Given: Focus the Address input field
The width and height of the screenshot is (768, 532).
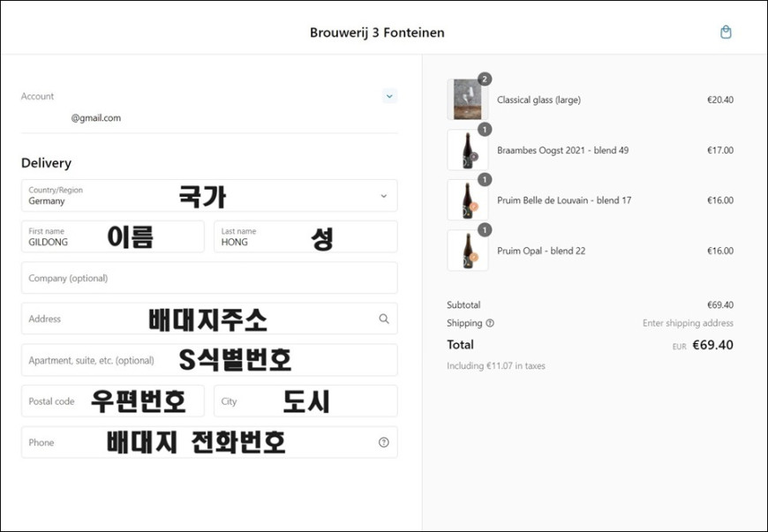Looking at the screenshot, I should point(209,318).
